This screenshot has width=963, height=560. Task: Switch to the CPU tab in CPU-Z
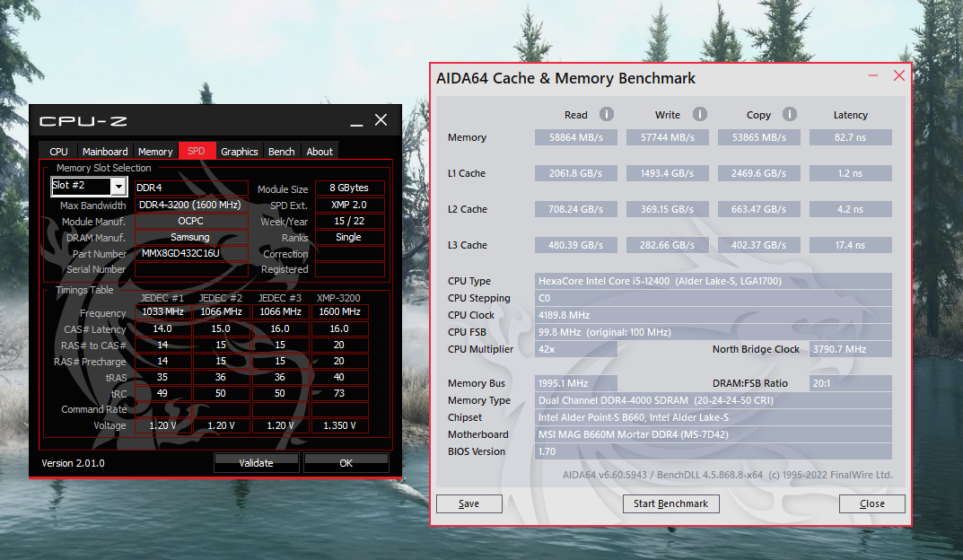tap(59, 151)
